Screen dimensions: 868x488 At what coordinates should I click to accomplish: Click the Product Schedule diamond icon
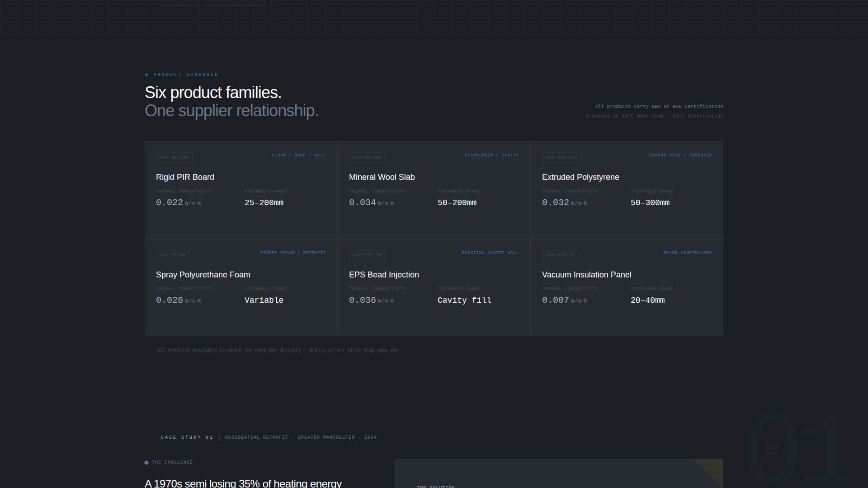146,75
